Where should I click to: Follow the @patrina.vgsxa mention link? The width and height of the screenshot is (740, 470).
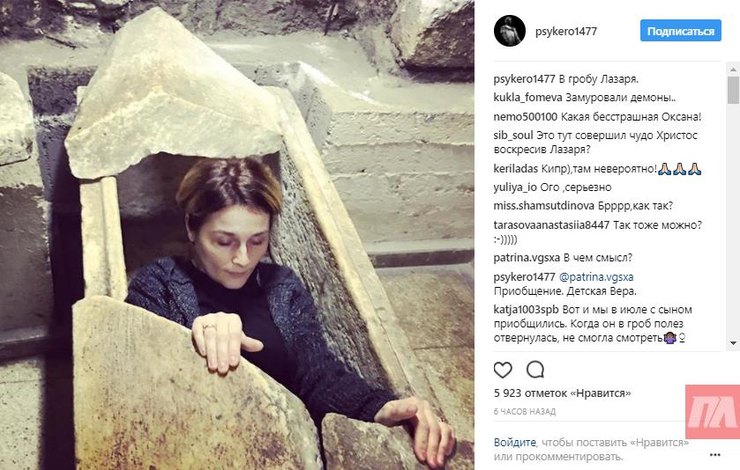click(x=596, y=277)
